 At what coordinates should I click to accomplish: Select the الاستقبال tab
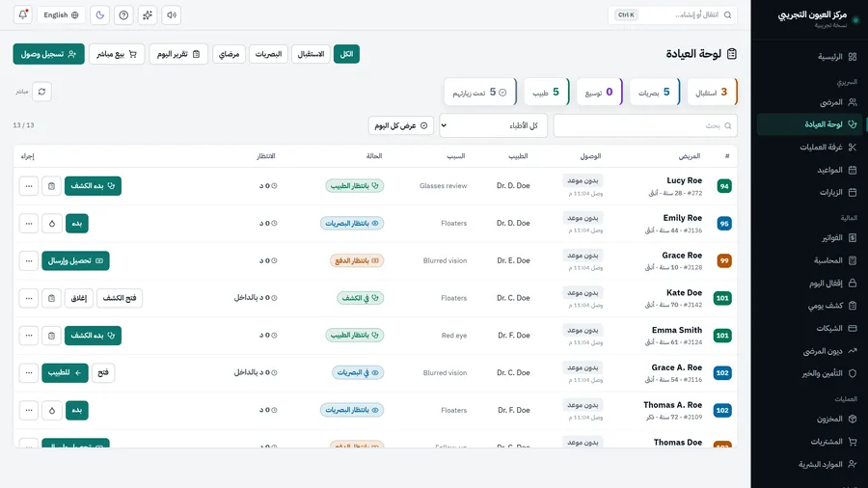311,54
